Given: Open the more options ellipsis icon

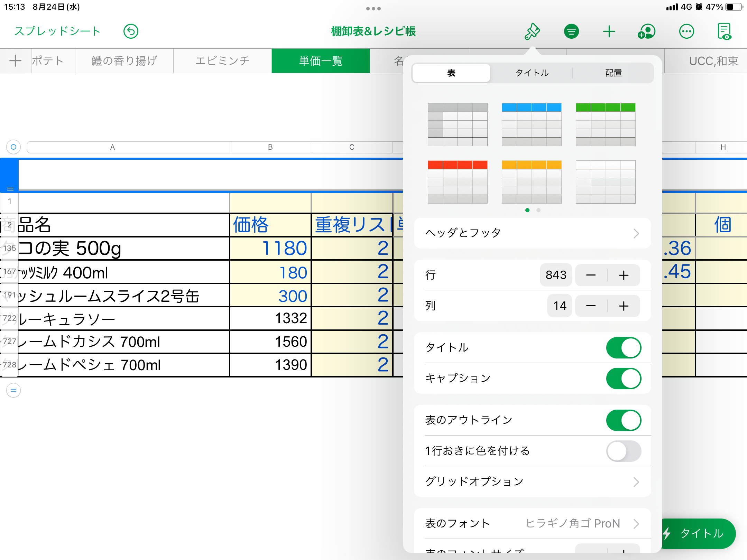Looking at the screenshot, I should (686, 31).
